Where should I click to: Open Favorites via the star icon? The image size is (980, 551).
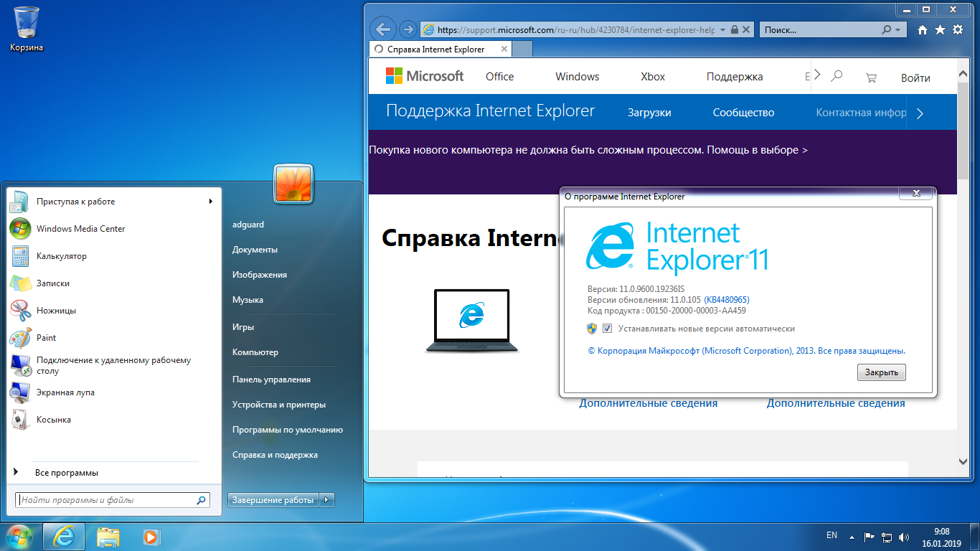click(x=940, y=30)
